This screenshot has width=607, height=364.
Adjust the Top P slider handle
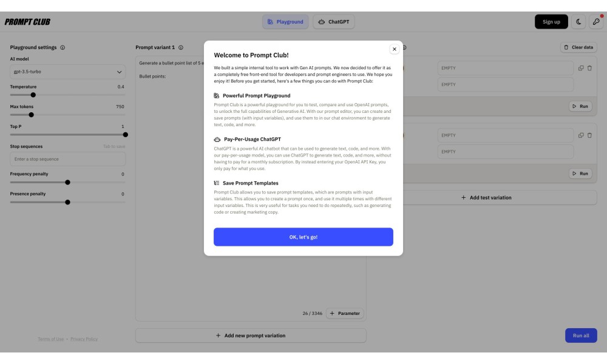point(125,135)
